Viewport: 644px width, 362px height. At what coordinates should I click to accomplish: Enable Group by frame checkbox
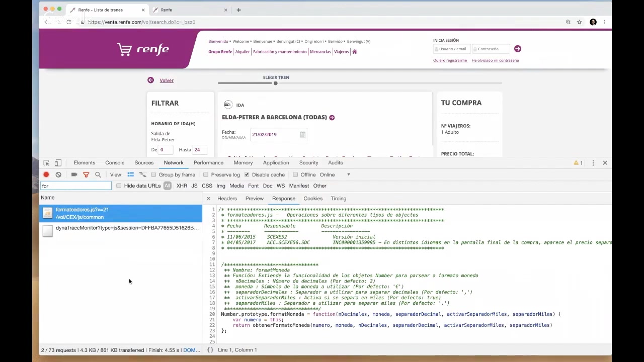click(x=153, y=174)
